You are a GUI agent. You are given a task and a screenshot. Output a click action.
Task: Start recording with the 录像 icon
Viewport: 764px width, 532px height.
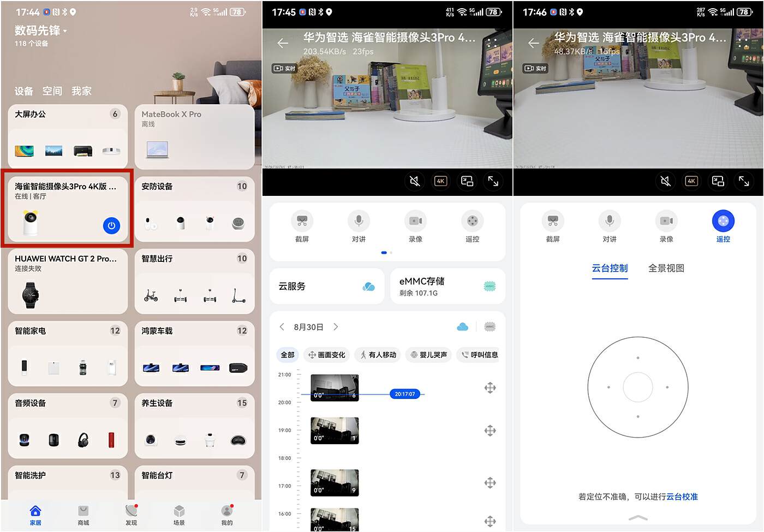pos(415,221)
